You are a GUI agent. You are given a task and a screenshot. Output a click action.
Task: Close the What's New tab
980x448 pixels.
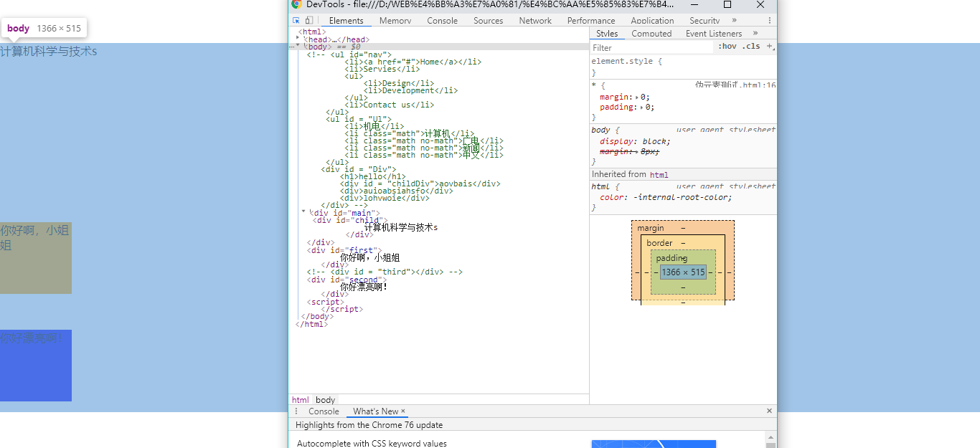point(403,411)
